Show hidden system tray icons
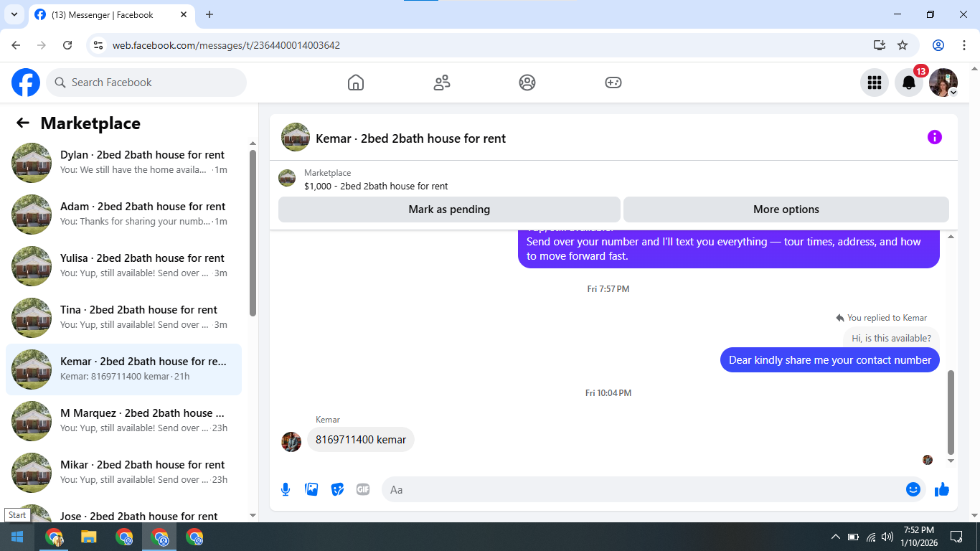980x551 pixels. pos(835,537)
